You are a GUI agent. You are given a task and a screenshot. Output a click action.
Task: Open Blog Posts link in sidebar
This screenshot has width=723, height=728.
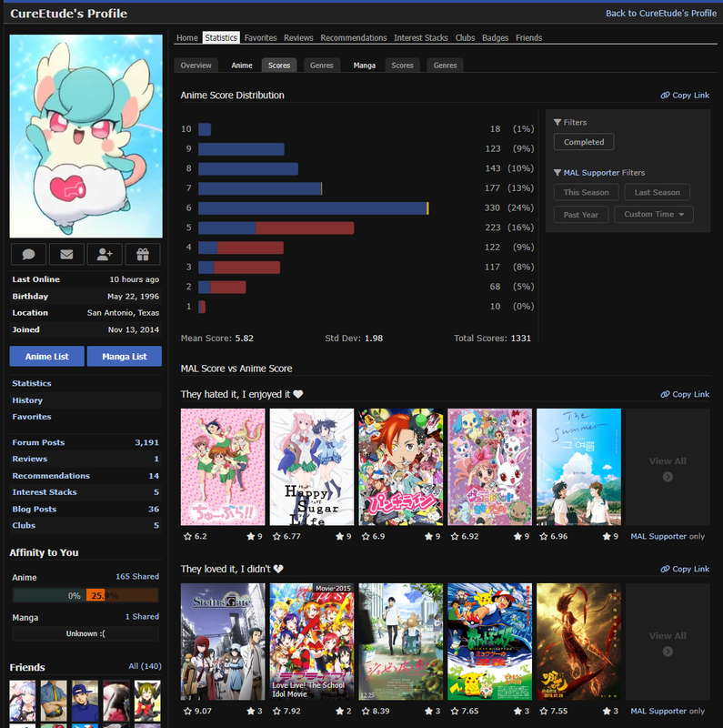click(35, 509)
